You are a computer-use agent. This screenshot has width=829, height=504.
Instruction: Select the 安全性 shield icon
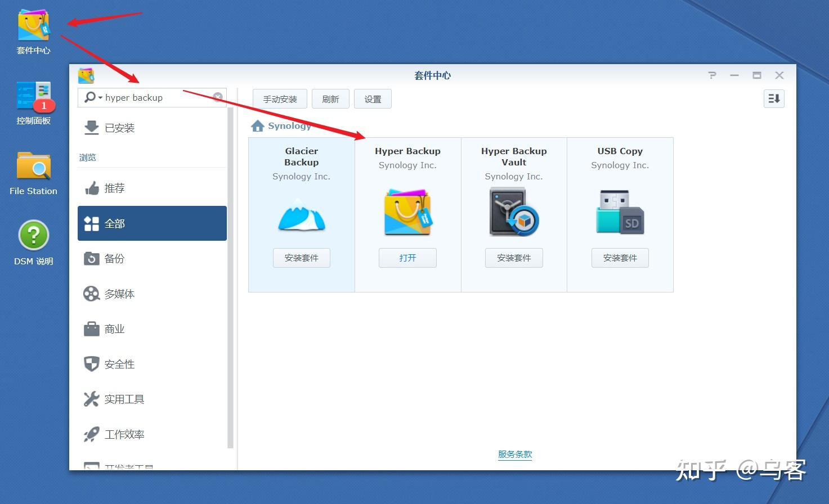[x=92, y=363]
